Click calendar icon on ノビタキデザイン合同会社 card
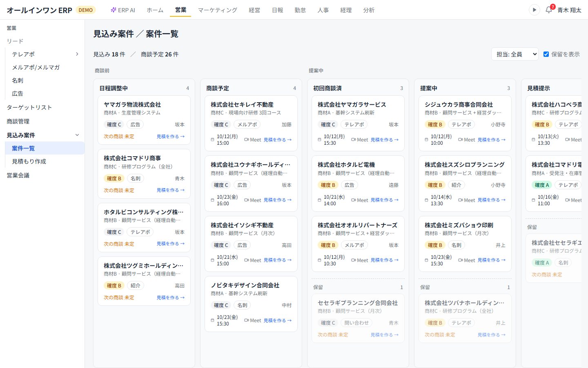Screen dimensions: 588x368 212,321
